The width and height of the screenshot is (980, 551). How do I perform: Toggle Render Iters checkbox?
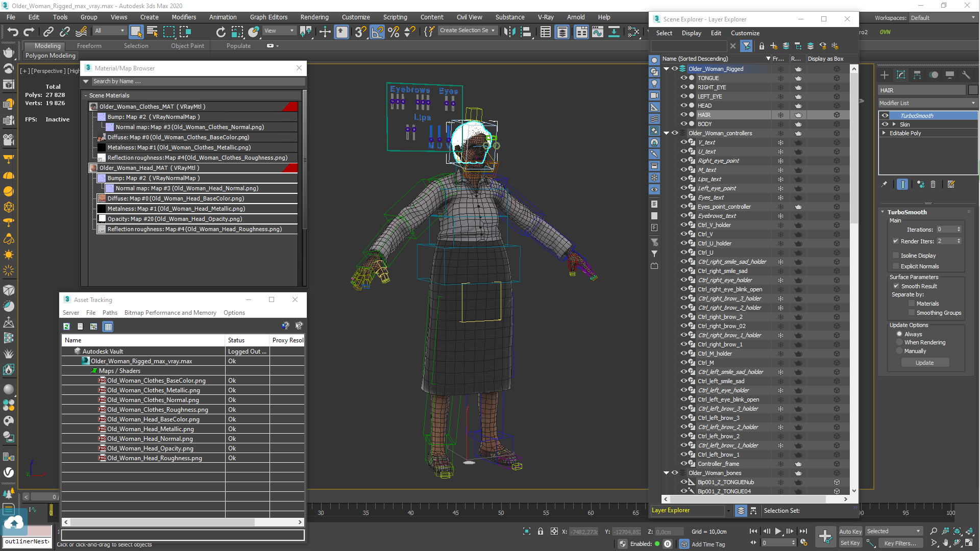click(896, 241)
